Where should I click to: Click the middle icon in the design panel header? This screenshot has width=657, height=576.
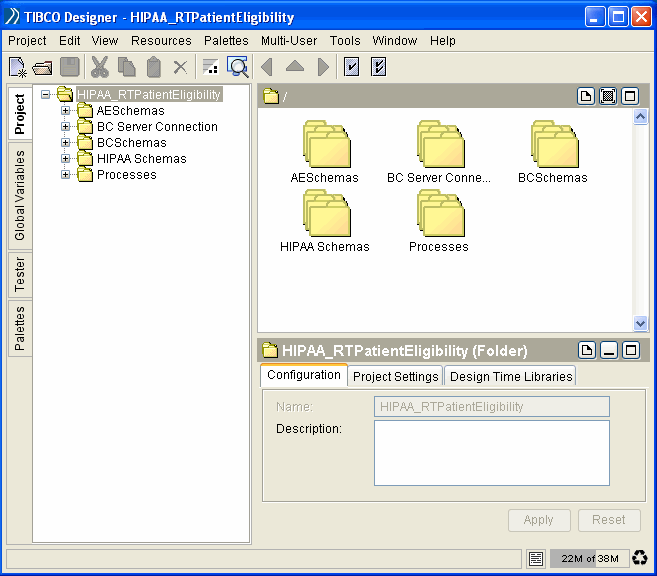pyautogui.click(x=608, y=96)
